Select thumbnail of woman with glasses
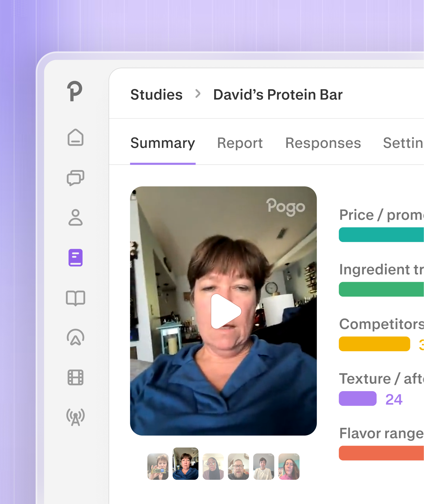The image size is (424, 504). [x=213, y=466]
